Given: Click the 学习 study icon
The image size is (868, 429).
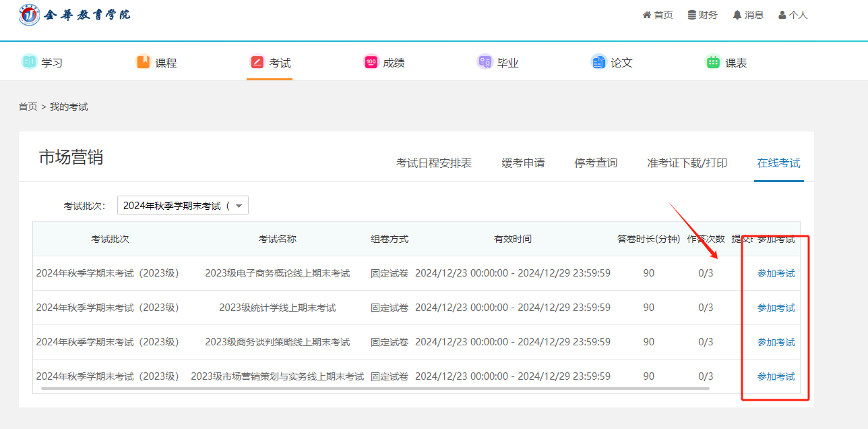Looking at the screenshot, I should click(x=29, y=62).
